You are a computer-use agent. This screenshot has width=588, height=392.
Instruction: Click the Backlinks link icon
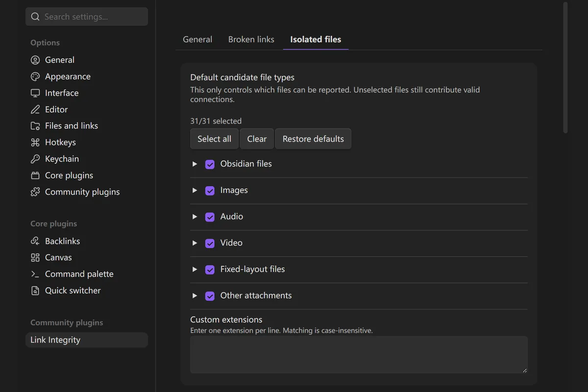(35, 241)
